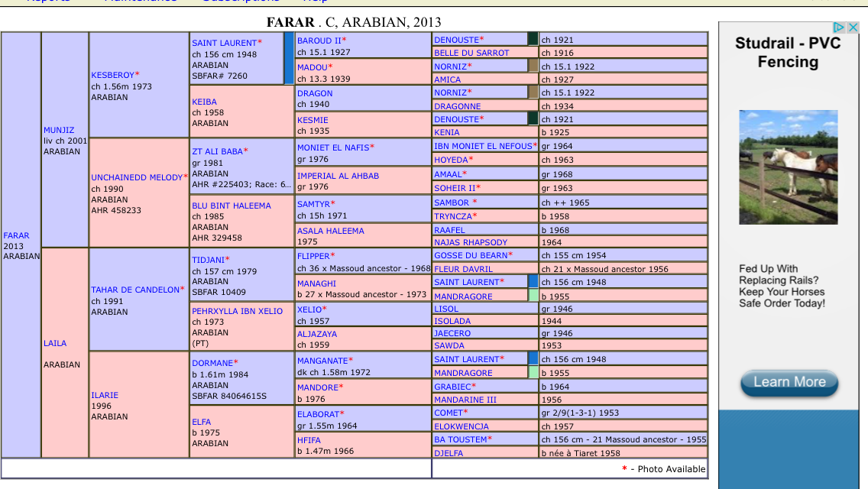
Task: Open the ELFA pedigree link
Action: point(202,422)
